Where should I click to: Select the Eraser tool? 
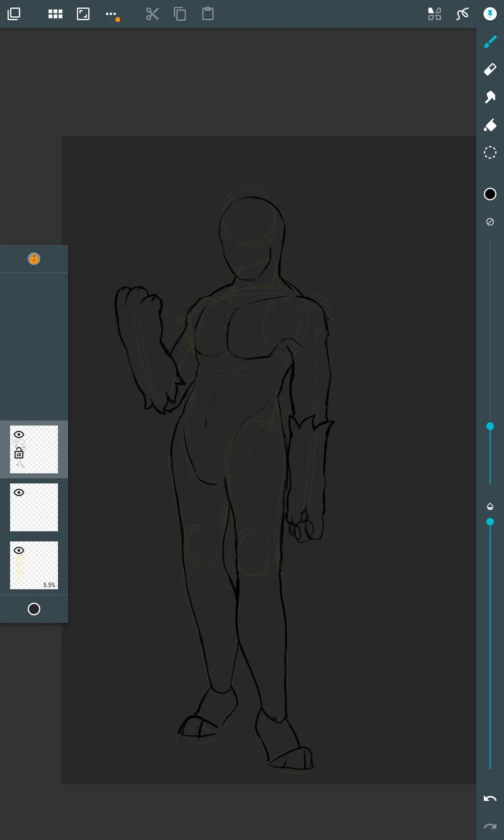pos(490,69)
